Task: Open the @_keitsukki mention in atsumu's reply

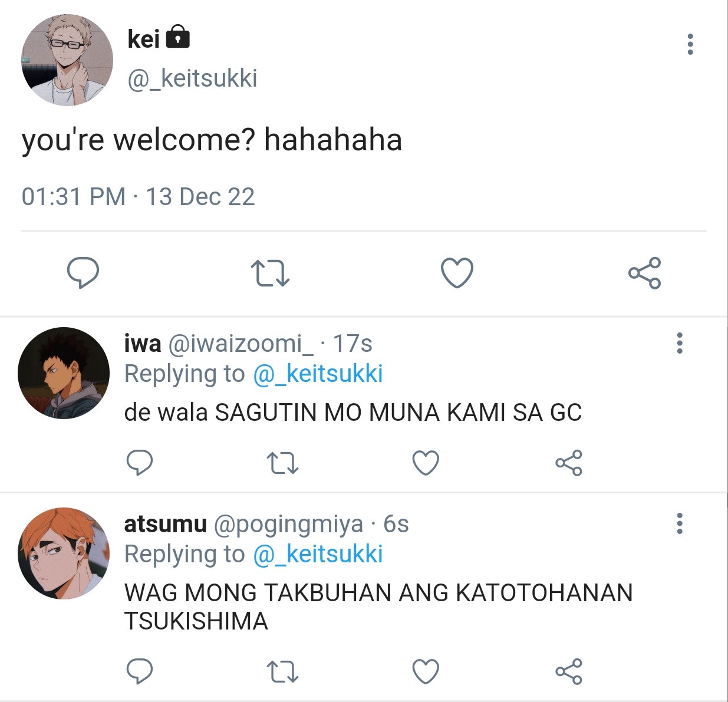Action: 318,554
